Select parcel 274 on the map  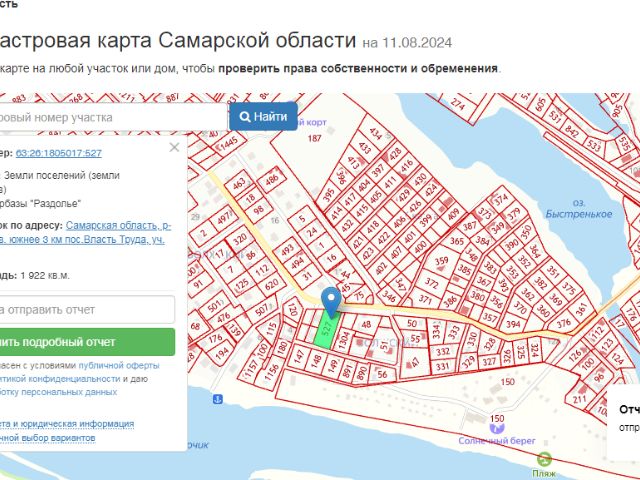point(458,102)
